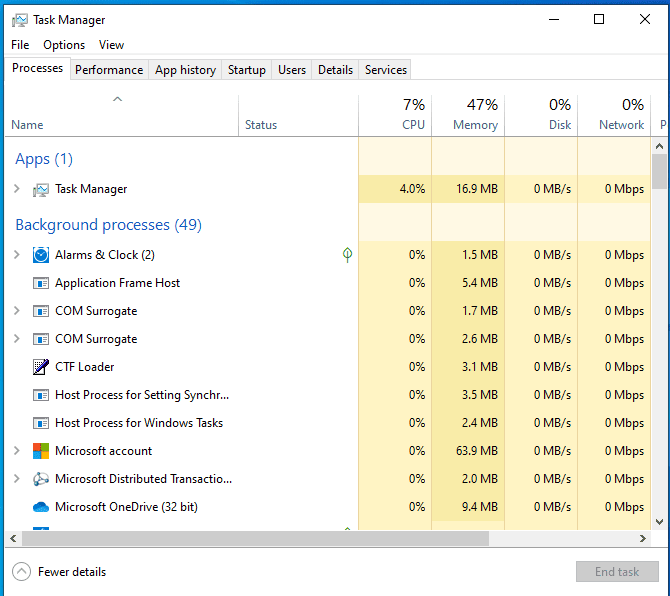This screenshot has width=670, height=596.
Task: Expand the Microsoft account process
Action: coord(17,450)
